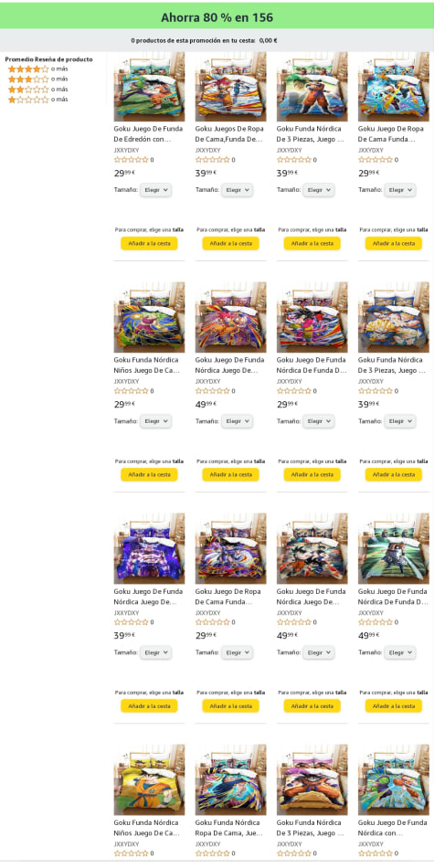This screenshot has width=434, height=868.
Task: Open the yellow Goku bedding thumbnail above Goku Funda Nórdica Niños Juego De Ca… in the last row
Action: tap(150, 780)
